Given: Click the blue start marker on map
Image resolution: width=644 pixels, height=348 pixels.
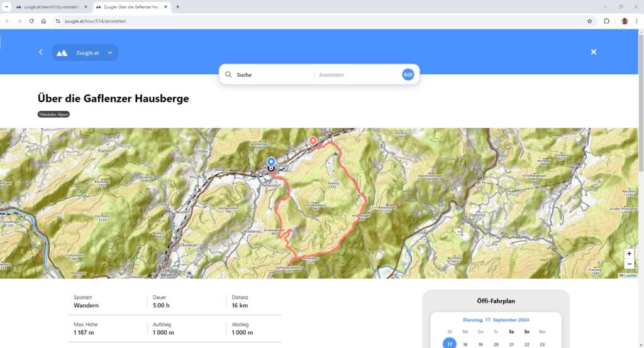Looking at the screenshot, I should (271, 163).
